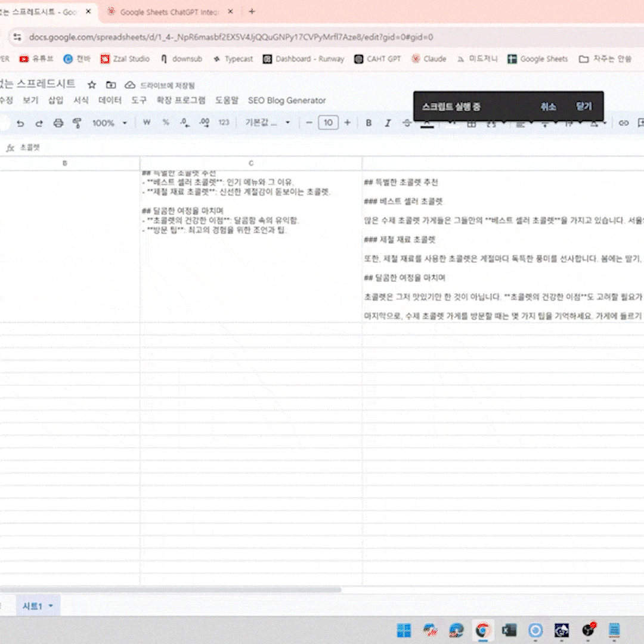Click the horizontal scrollbar at the bottom
644x644 pixels.
coord(170,590)
